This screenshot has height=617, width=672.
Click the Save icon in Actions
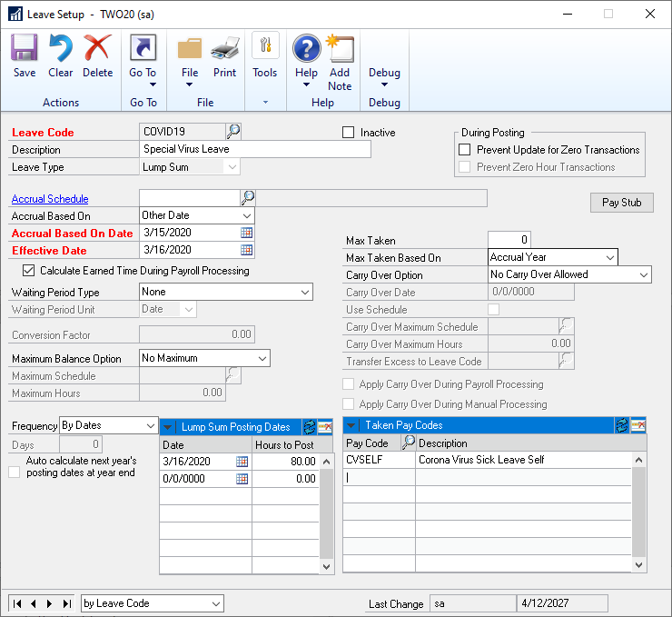point(24,47)
